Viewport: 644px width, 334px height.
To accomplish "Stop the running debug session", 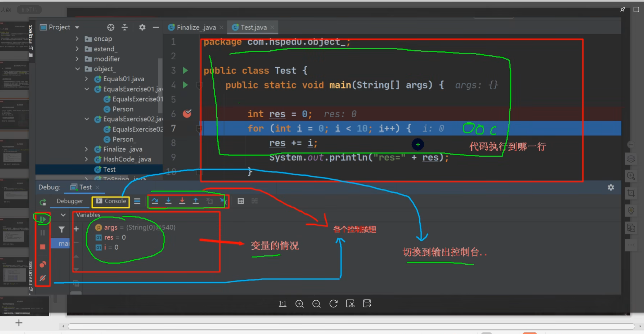I will [43, 246].
